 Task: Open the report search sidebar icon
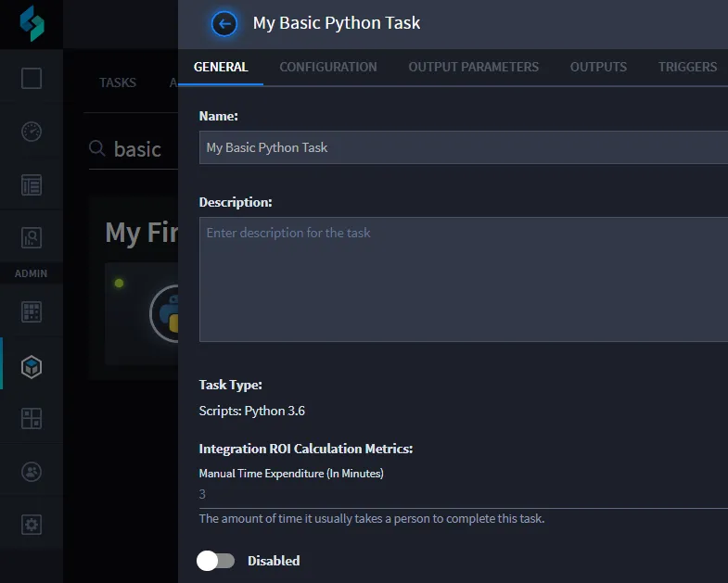pos(32,237)
